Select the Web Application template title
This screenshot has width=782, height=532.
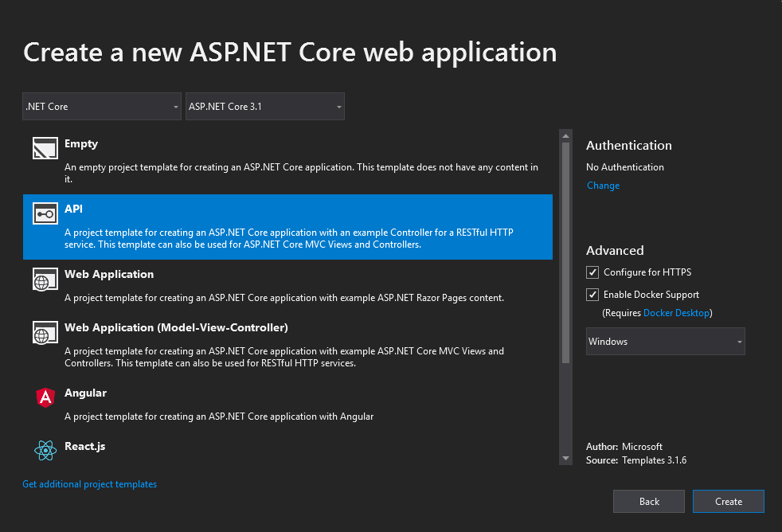click(109, 274)
